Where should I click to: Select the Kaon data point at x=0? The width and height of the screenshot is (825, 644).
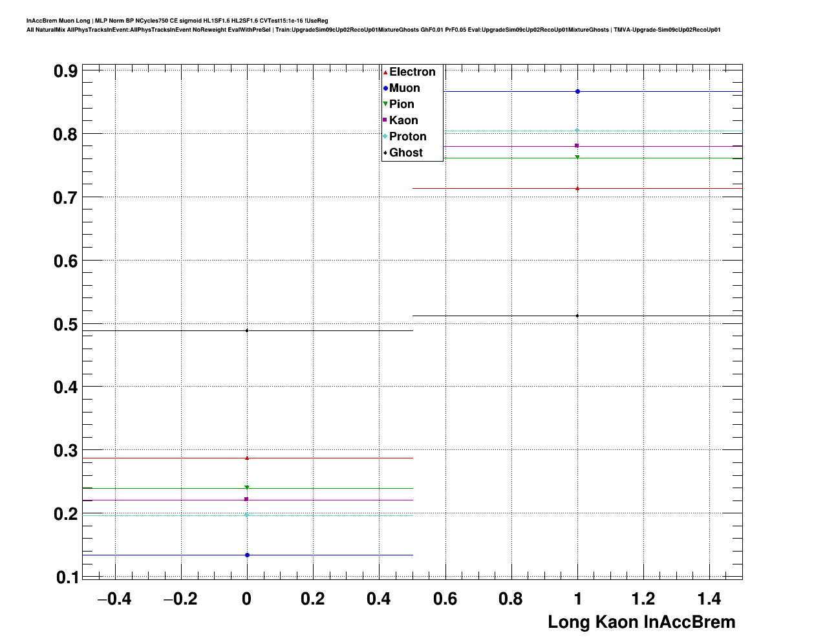click(246, 499)
